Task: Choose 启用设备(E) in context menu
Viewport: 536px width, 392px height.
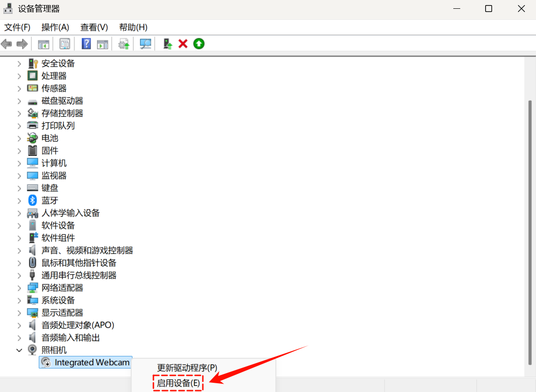Action: point(178,383)
